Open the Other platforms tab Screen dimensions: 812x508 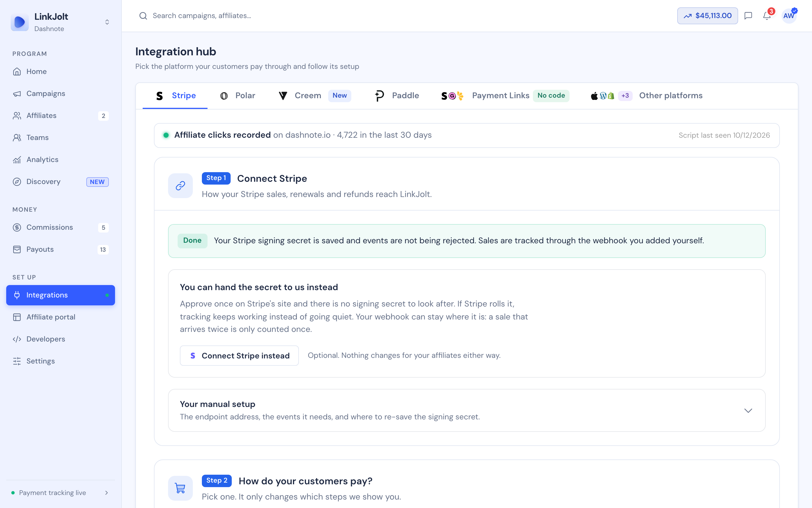point(646,96)
